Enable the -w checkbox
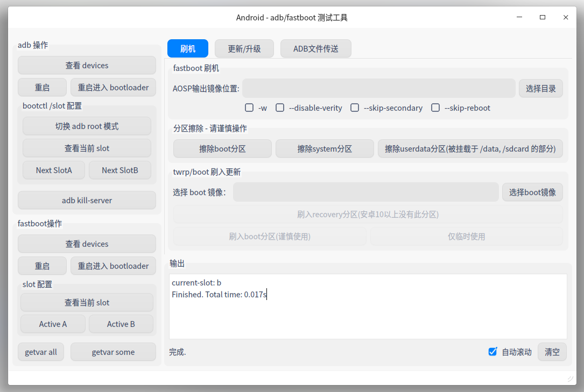584x392 pixels. [249, 108]
